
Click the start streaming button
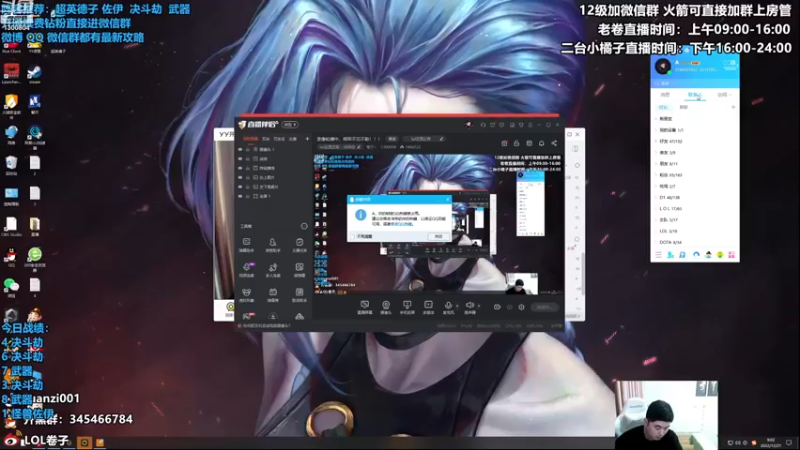click(x=544, y=307)
